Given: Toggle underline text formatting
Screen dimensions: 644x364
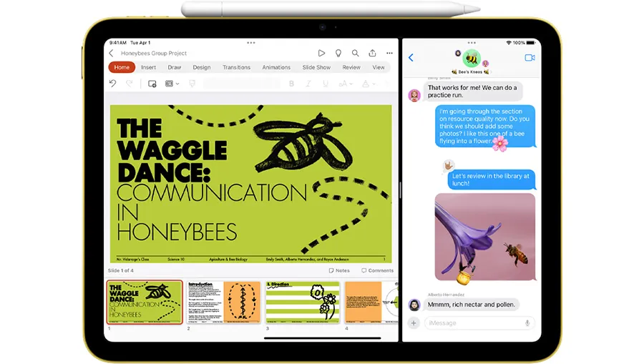Looking at the screenshot, I should pyautogui.click(x=326, y=84).
